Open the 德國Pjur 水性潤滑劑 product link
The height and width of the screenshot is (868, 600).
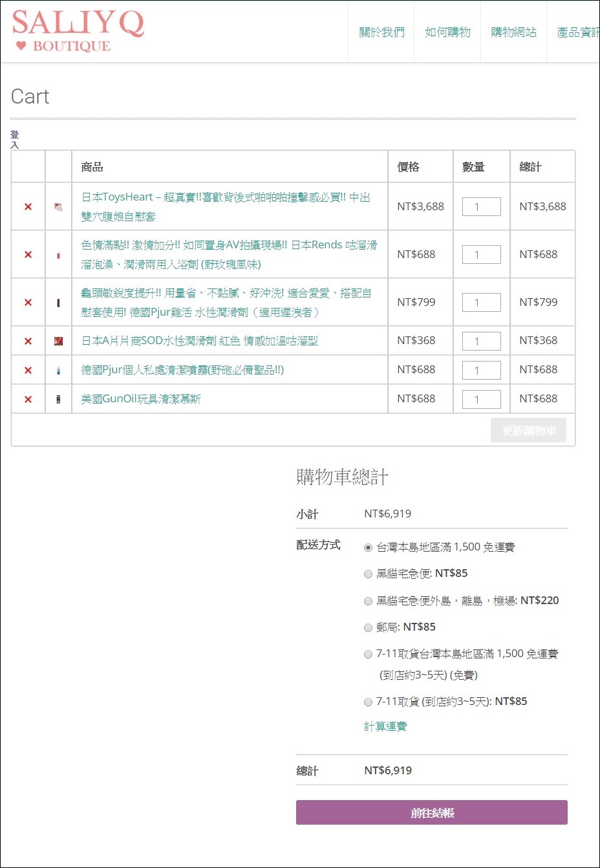tap(226, 302)
